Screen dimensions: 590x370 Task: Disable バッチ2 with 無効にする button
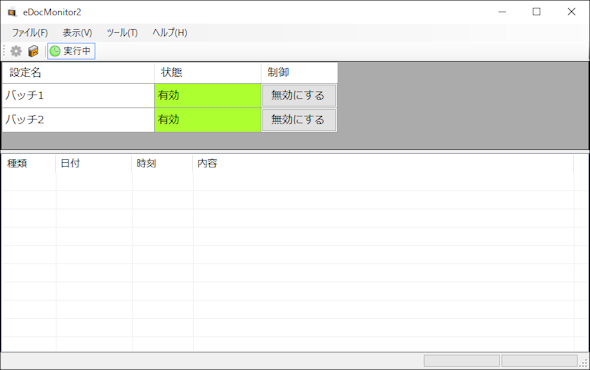click(x=299, y=120)
